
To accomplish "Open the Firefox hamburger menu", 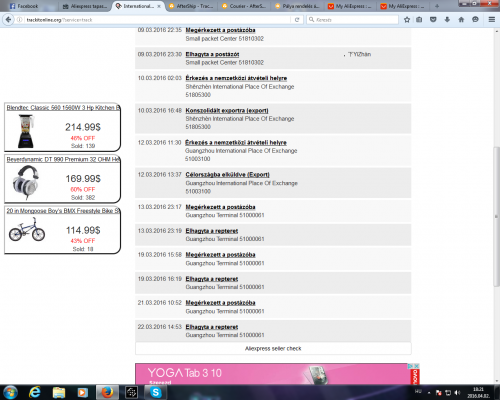I will (491, 20).
